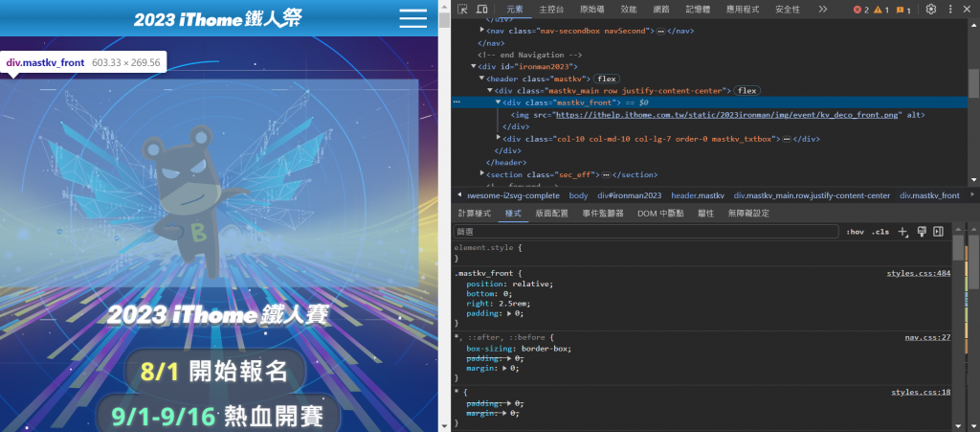Viewport: 980px width, 432px height.
Task: Show more DevTools tabs chevron
Action: [x=822, y=9]
